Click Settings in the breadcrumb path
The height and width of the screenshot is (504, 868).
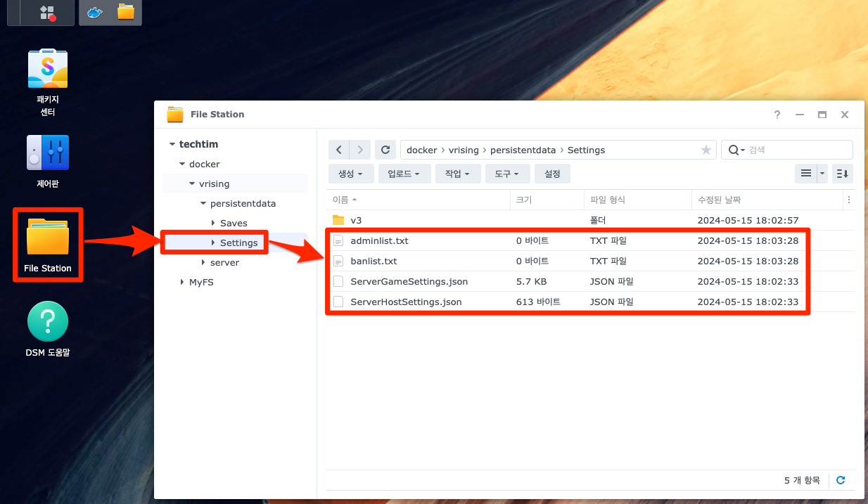pos(586,150)
